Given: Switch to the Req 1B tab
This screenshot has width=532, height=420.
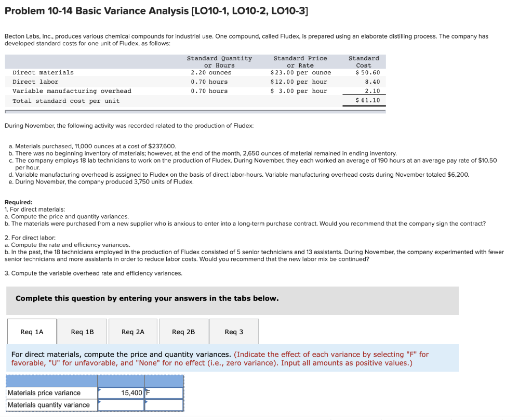Looking at the screenshot, I should pos(82,331).
